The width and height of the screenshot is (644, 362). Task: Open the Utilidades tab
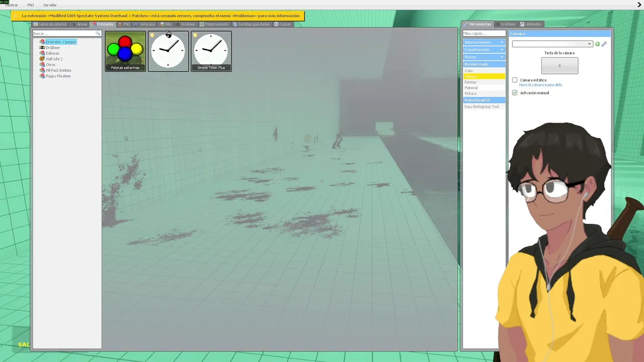pos(530,24)
